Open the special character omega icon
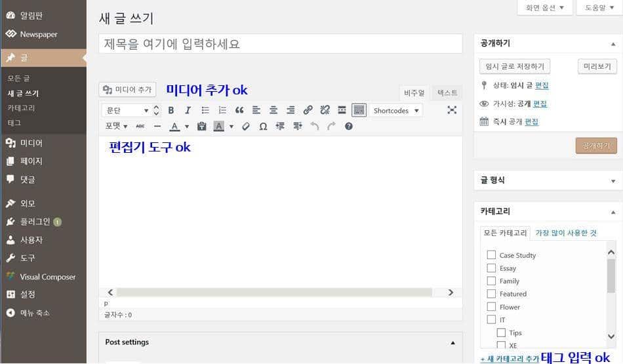 (263, 127)
